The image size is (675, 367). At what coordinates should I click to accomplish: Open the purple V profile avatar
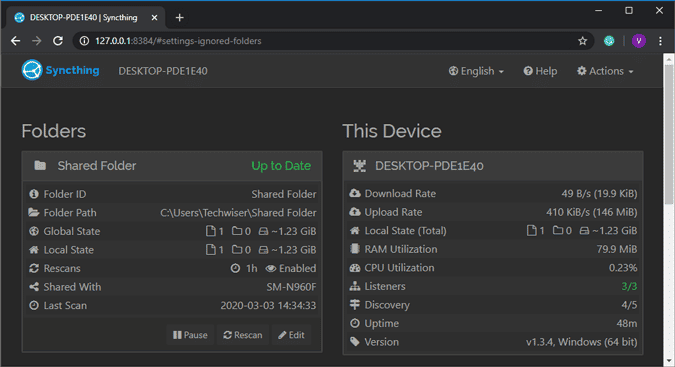[638, 41]
